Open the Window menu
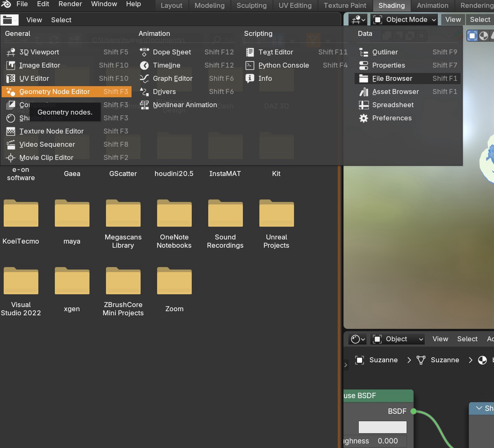Screen dimensions: 494x448 pyautogui.click(x=104, y=4)
